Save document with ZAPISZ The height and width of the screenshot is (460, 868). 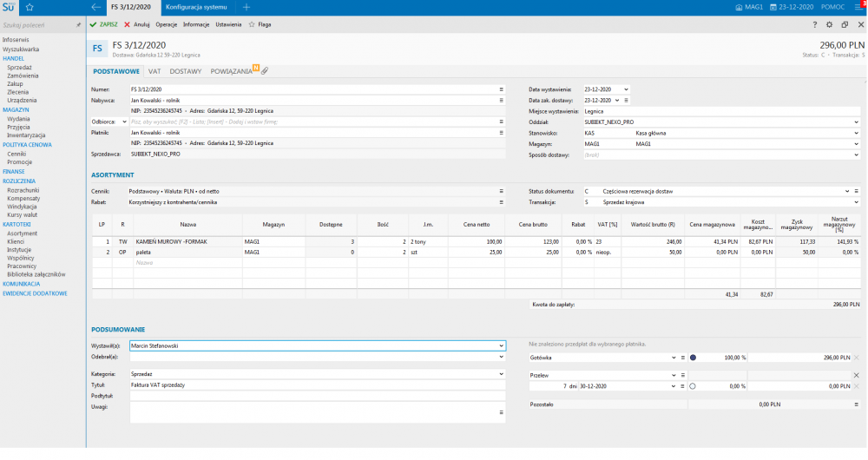click(103, 24)
